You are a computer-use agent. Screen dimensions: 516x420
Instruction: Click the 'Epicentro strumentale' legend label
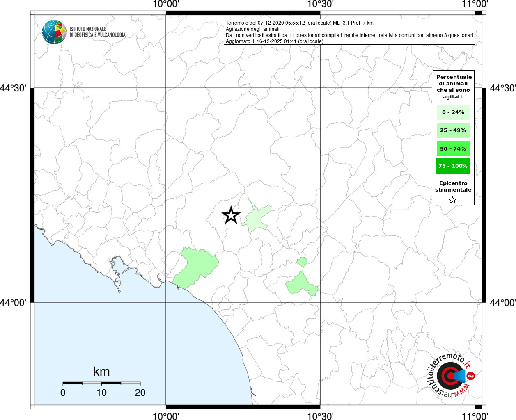click(x=453, y=186)
